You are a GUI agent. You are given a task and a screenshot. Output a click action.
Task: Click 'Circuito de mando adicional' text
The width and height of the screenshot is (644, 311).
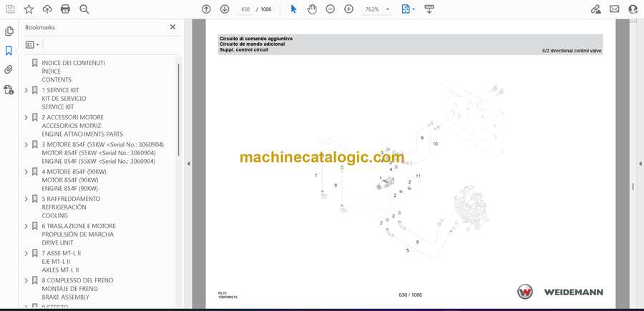pos(252,44)
